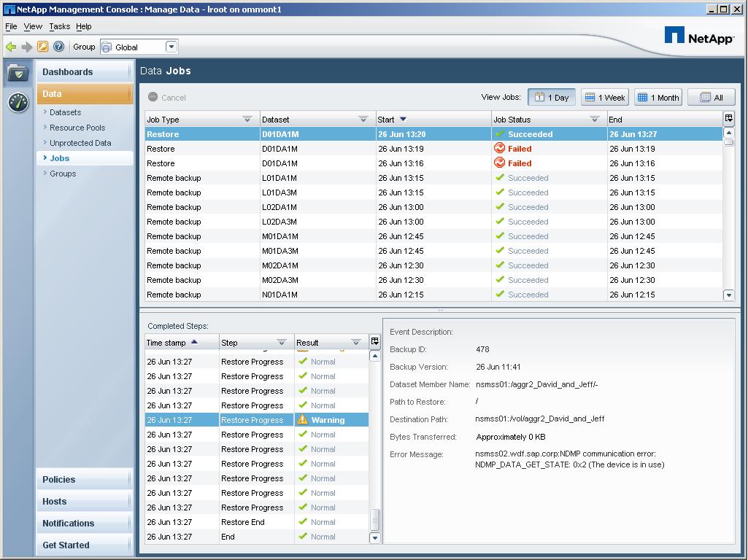Open the gauge performance sidebar icon
Viewport: 748px width, 560px height.
(18, 102)
